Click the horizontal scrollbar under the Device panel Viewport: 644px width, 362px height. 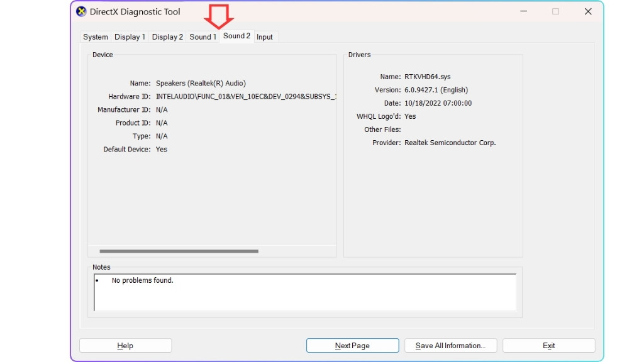coord(179,251)
